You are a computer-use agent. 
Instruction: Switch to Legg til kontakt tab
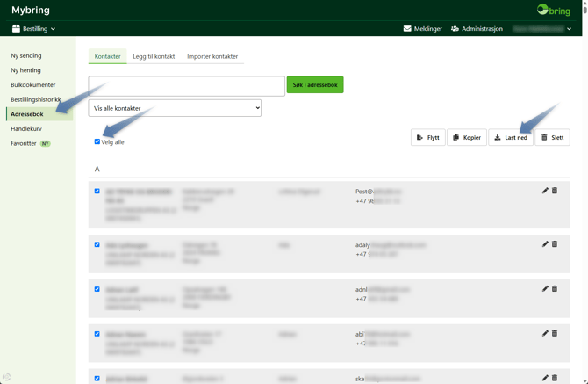[154, 56]
